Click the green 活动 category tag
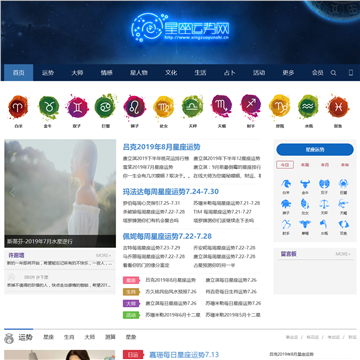This screenshot has height=360, width=360. click(131, 315)
